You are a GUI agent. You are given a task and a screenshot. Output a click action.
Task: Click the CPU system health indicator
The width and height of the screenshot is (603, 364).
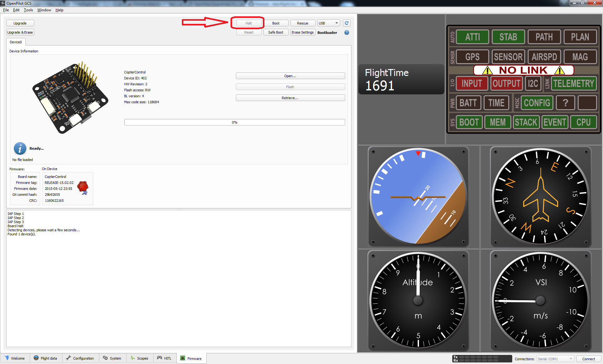(x=583, y=122)
